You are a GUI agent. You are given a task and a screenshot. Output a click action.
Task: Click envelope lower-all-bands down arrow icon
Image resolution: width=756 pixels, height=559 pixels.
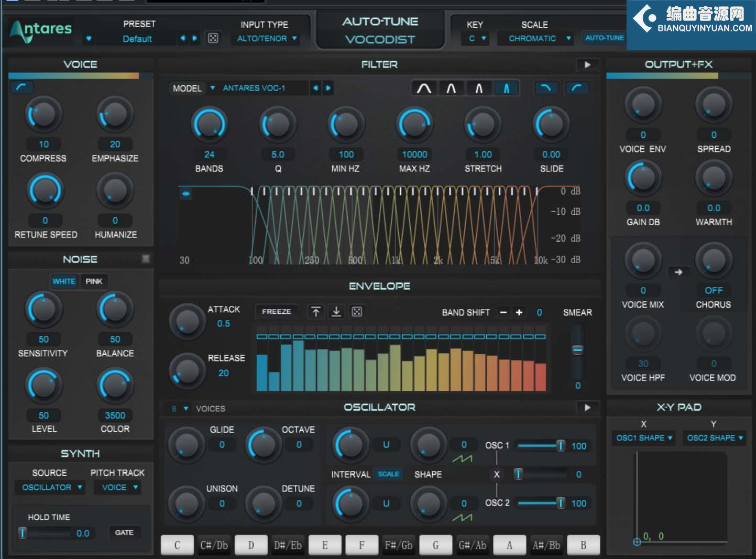point(336,312)
